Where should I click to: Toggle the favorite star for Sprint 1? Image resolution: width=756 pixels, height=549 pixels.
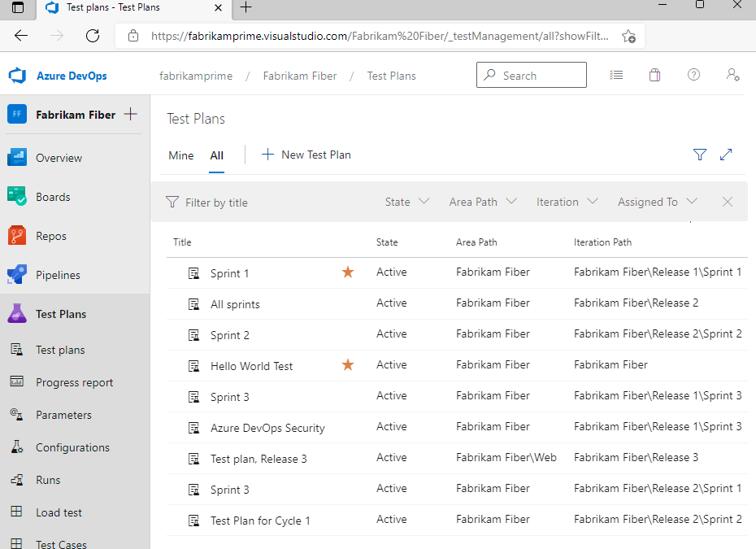tap(348, 272)
